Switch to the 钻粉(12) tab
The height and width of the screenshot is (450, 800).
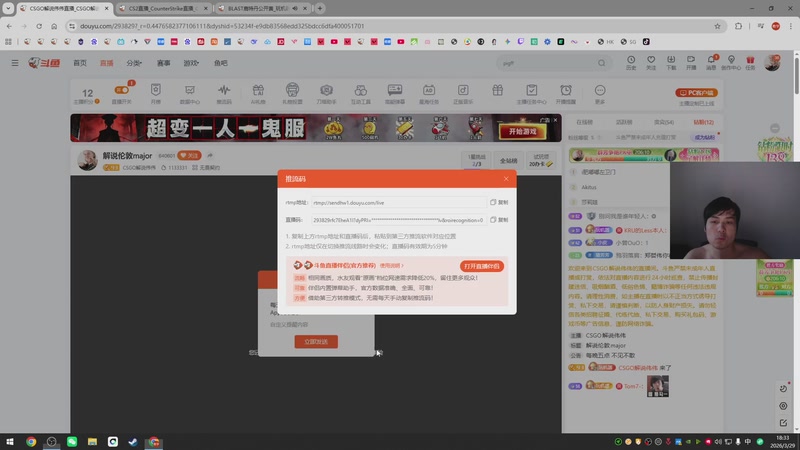(x=704, y=122)
